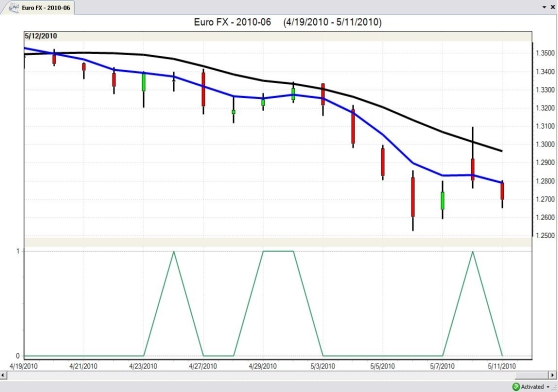Screen dimensions: 558x392
Task: Click the 5/5/2010 date axis label
Action: click(383, 366)
